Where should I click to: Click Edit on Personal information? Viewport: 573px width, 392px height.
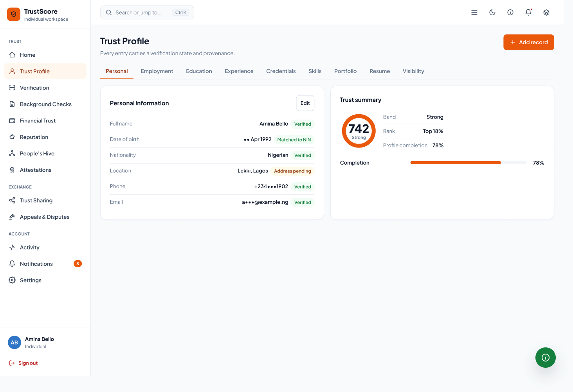coord(305,103)
